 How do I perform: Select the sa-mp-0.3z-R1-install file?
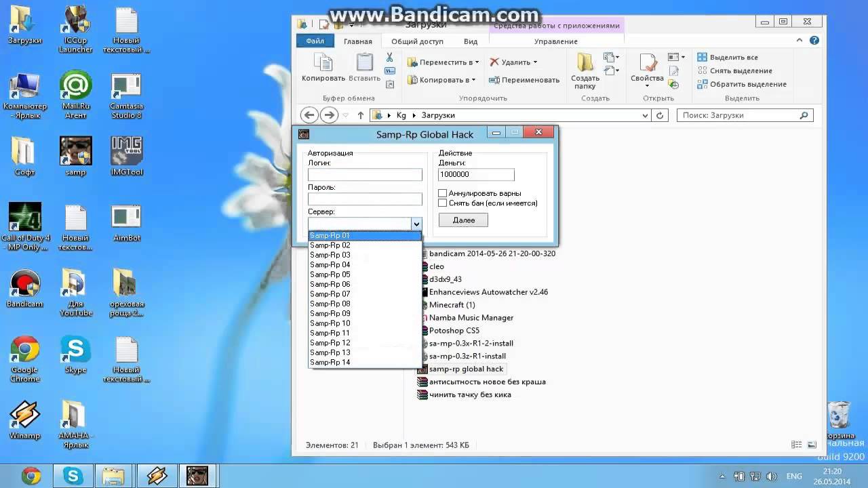462,356
